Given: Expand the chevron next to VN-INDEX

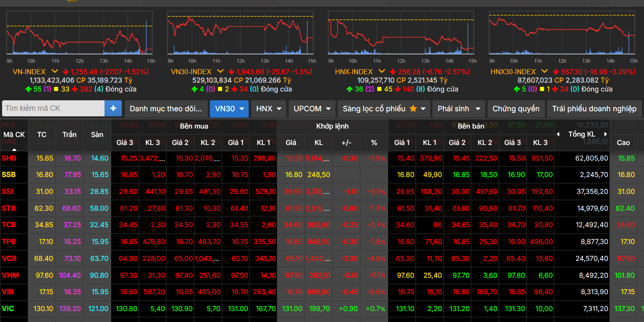Looking at the screenshot, I should coord(54,72).
